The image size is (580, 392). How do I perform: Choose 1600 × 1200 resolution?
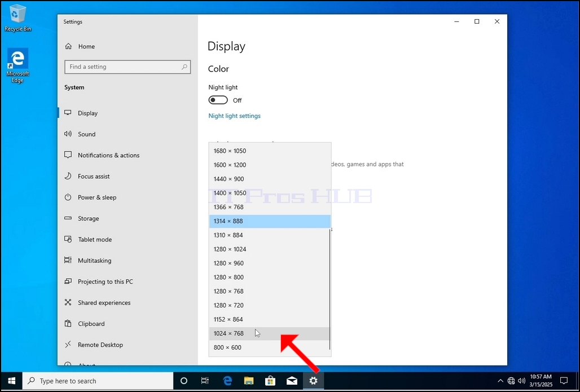[x=270, y=165]
